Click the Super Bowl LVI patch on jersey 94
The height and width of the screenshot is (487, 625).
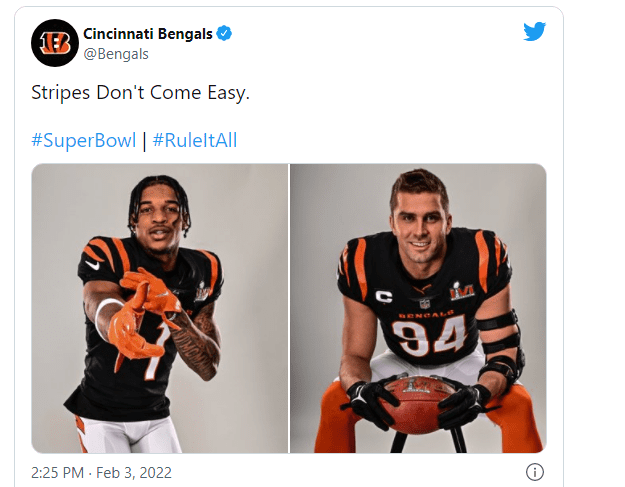(462, 291)
